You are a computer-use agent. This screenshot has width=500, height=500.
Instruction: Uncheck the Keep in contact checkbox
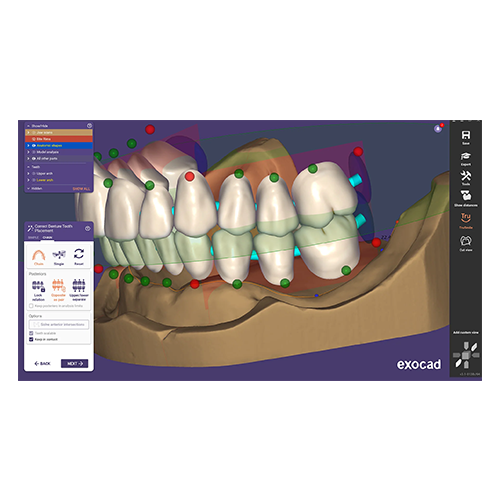click(x=31, y=339)
